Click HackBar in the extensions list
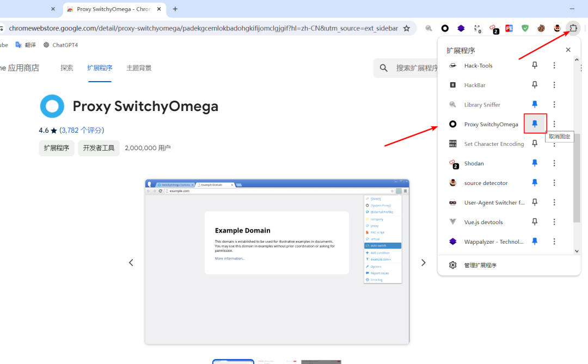Viewport: 588px width, 364px height. pyautogui.click(x=475, y=85)
